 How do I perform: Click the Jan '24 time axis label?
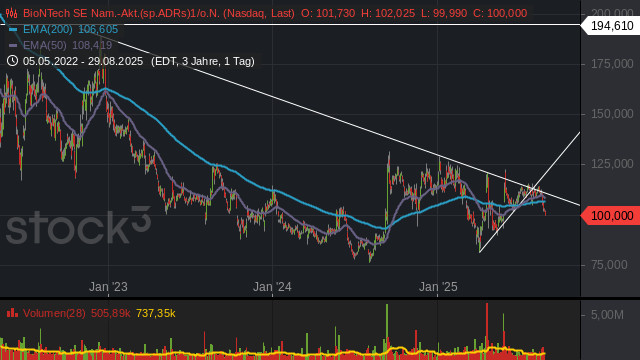click(272, 287)
